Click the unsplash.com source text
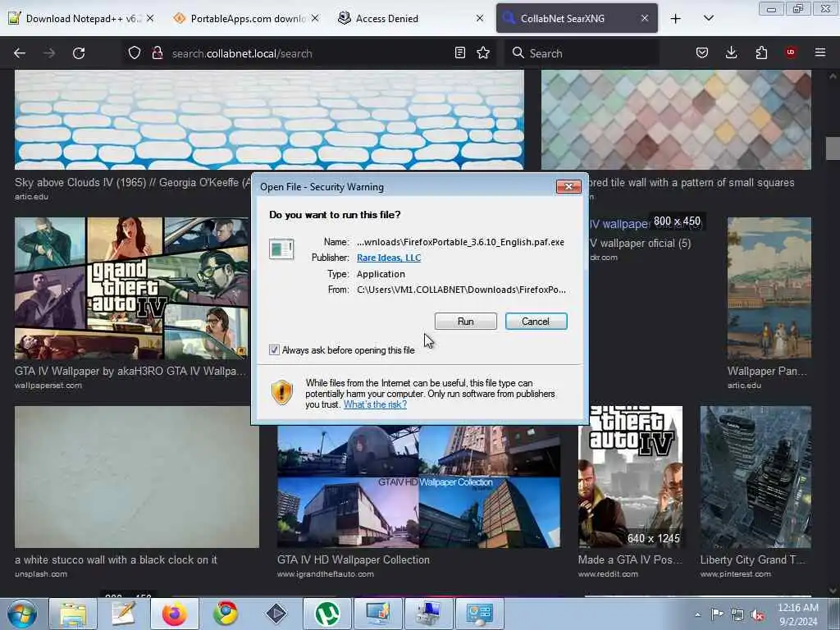Screen dimensions: 840x630 pos(41,573)
